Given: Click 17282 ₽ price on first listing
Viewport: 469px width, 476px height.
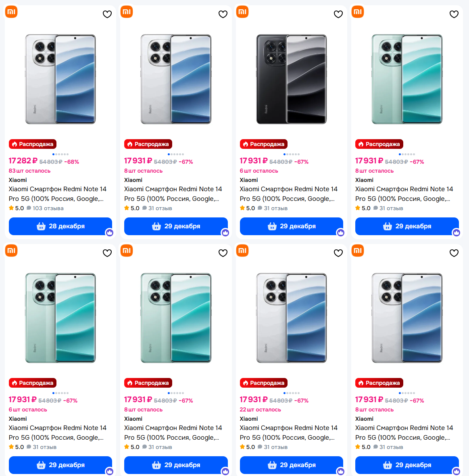Looking at the screenshot, I should pyautogui.click(x=23, y=161).
